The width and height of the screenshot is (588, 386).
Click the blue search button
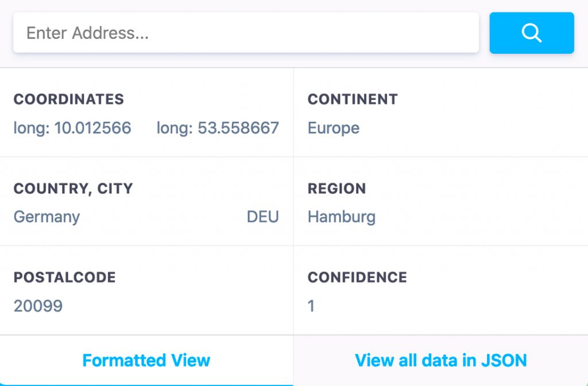point(532,33)
